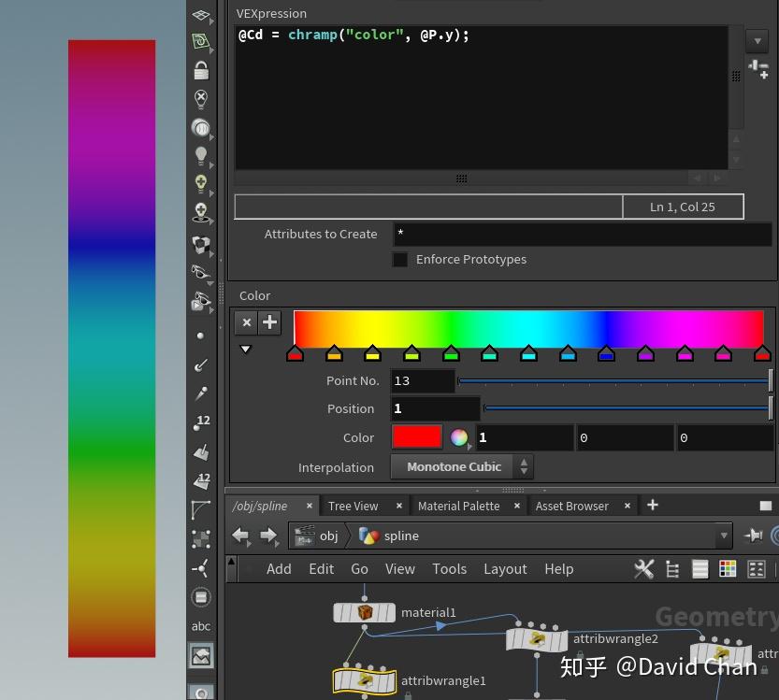This screenshot has height=700, width=779.
Task: Click the back navigation arrow in network editor
Action: 241,536
